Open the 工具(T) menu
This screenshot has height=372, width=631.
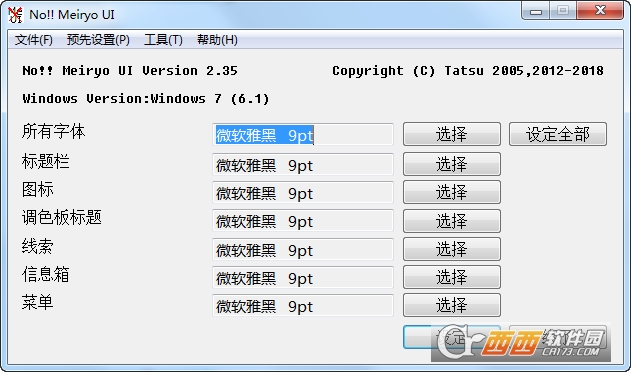click(163, 40)
